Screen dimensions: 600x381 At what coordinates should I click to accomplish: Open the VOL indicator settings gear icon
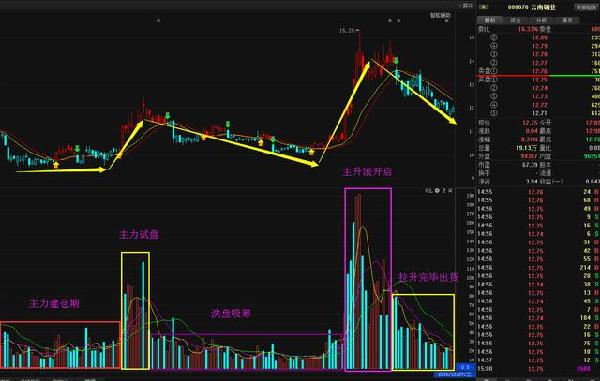coord(437,190)
